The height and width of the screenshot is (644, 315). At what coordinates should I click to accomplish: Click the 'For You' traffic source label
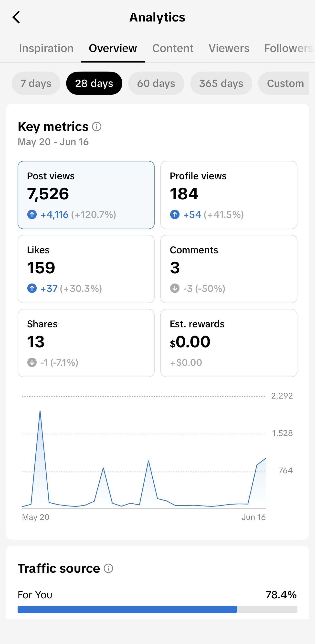click(35, 595)
